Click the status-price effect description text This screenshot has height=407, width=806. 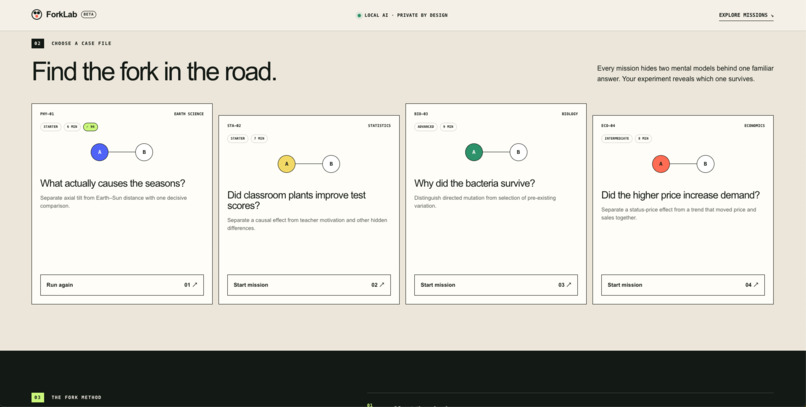point(679,214)
